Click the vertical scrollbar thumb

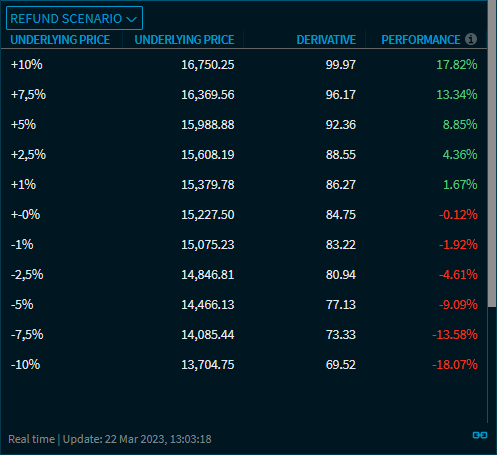coord(492,153)
